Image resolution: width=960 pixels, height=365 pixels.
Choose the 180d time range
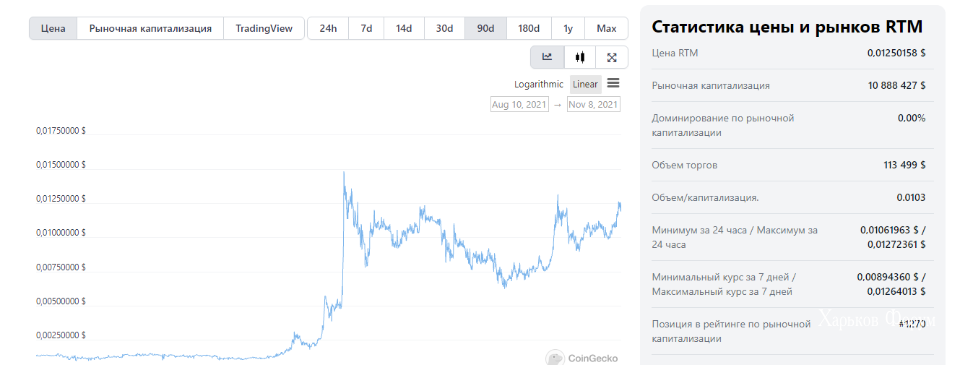[x=529, y=28]
